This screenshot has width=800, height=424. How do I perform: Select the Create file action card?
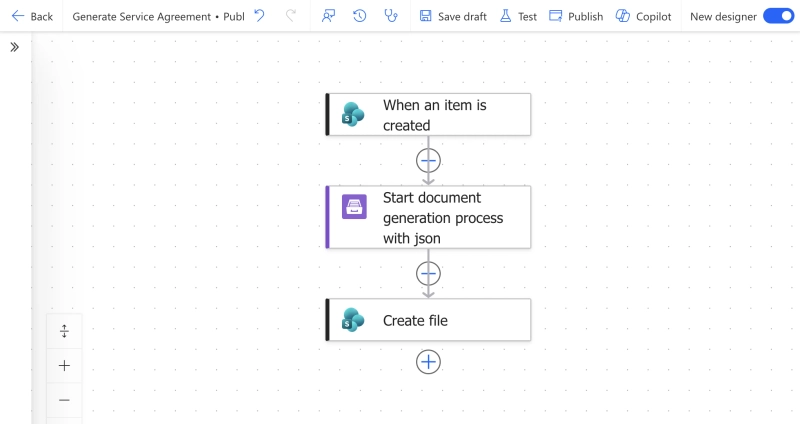[429, 320]
